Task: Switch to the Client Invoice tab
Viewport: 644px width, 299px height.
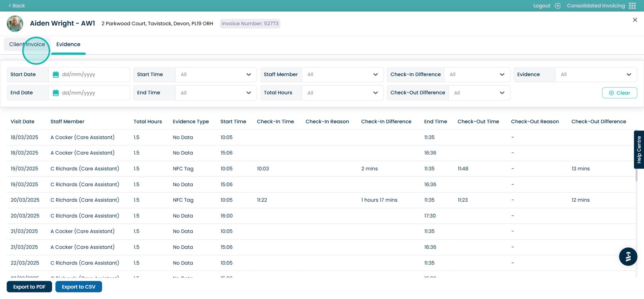Action: click(x=27, y=44)
